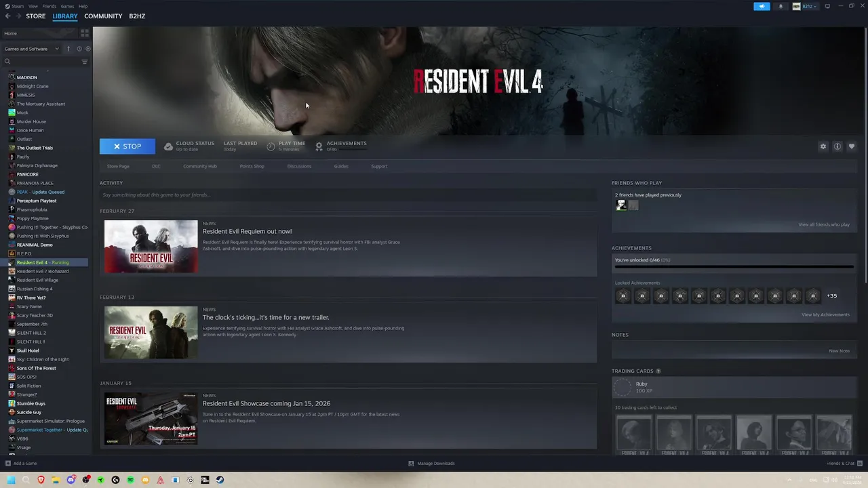Screen dimensions: 868x488
Task: Open the Community Hub link
Action: (x=200, y=166)
